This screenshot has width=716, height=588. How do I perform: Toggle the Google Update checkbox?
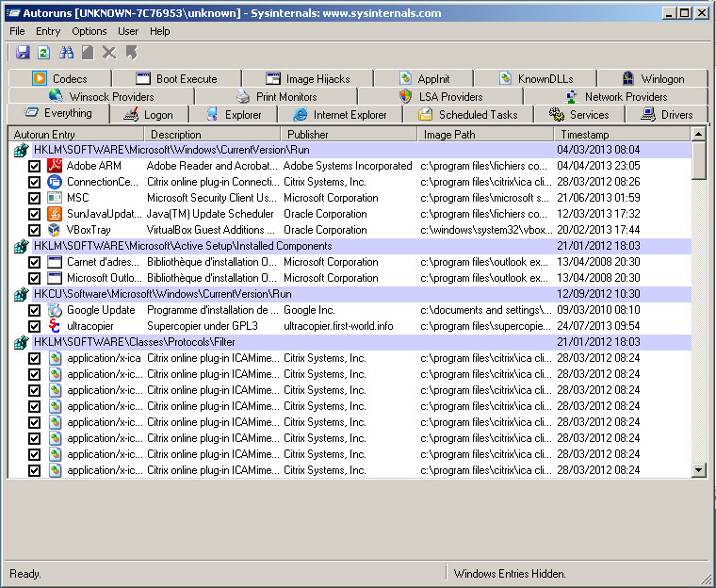point(35,310)
